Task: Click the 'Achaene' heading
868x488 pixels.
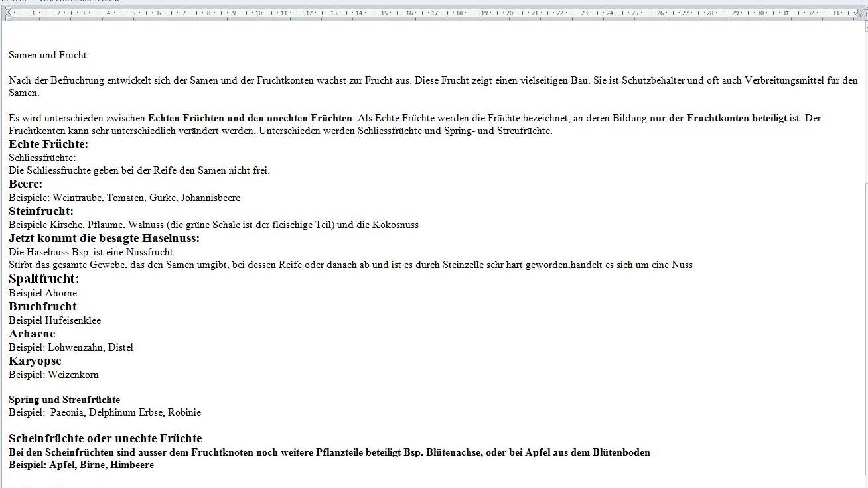Action: point(32,334)
